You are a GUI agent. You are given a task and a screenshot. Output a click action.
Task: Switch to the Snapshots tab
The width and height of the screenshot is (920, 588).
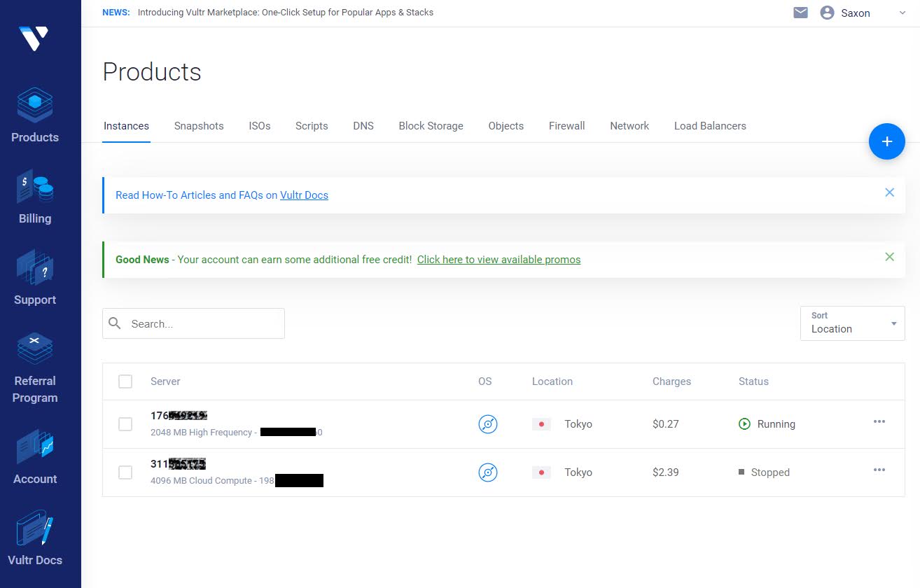199,126
